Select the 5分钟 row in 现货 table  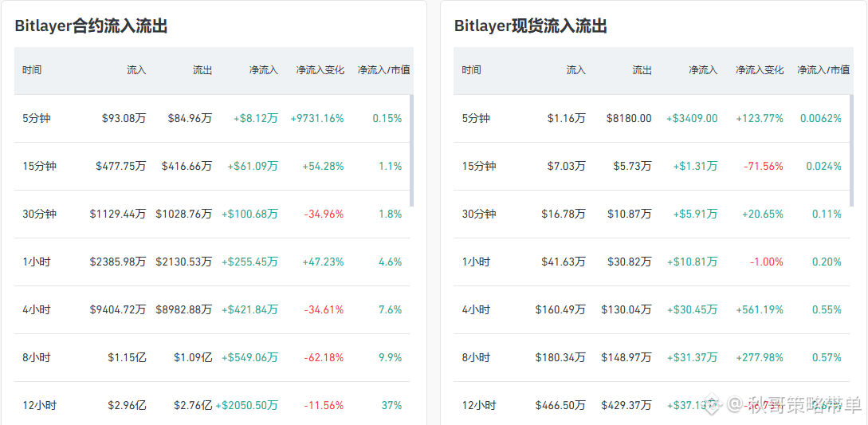(651, 119)
